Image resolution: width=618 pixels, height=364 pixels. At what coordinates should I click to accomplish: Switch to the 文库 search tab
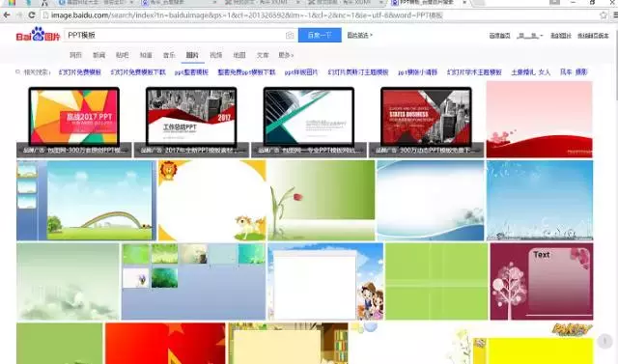point(263,55)
